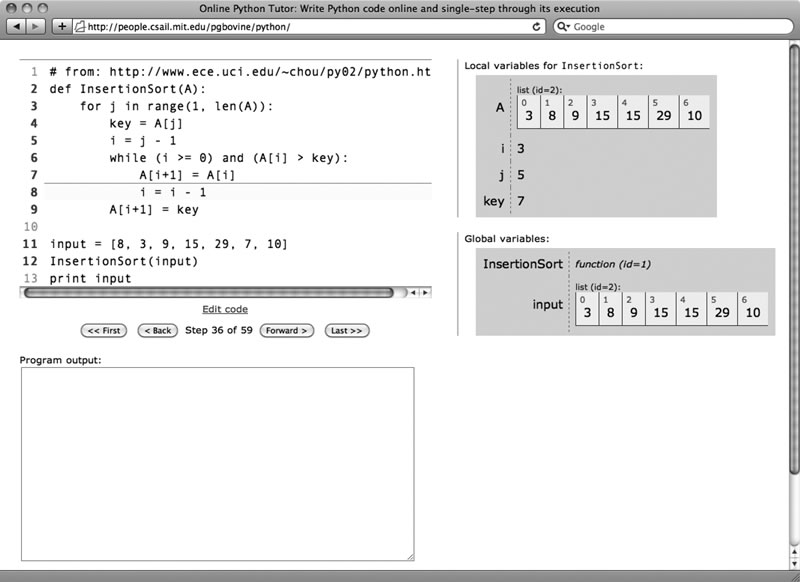Viewport: 800px width, 582px height.
Task: Open the Edit code link
Action: pyautogui.click(x=225, y=309)
